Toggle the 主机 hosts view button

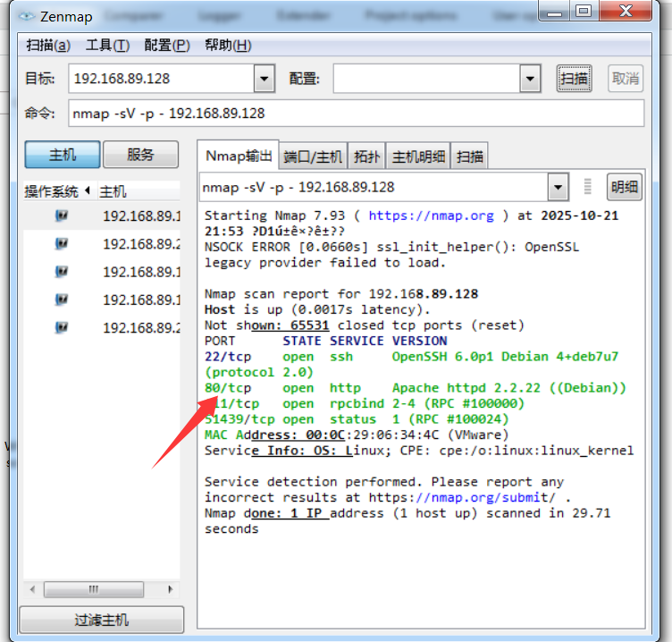pos(63,155)
